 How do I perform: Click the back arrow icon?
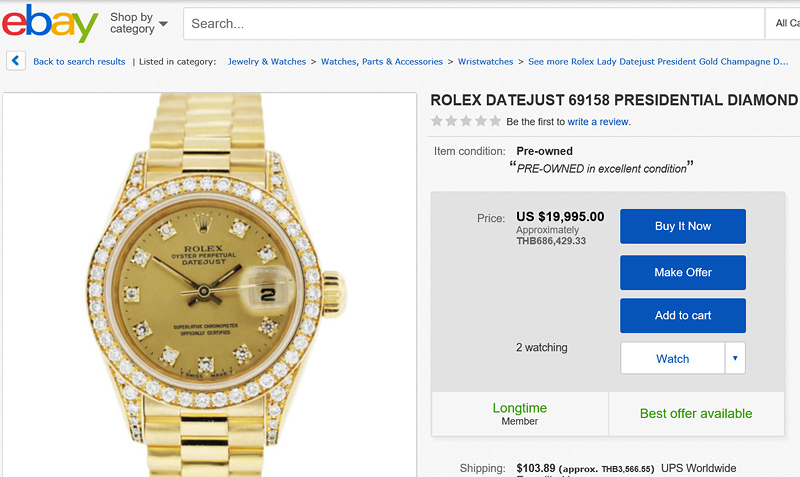coord(16,61)
